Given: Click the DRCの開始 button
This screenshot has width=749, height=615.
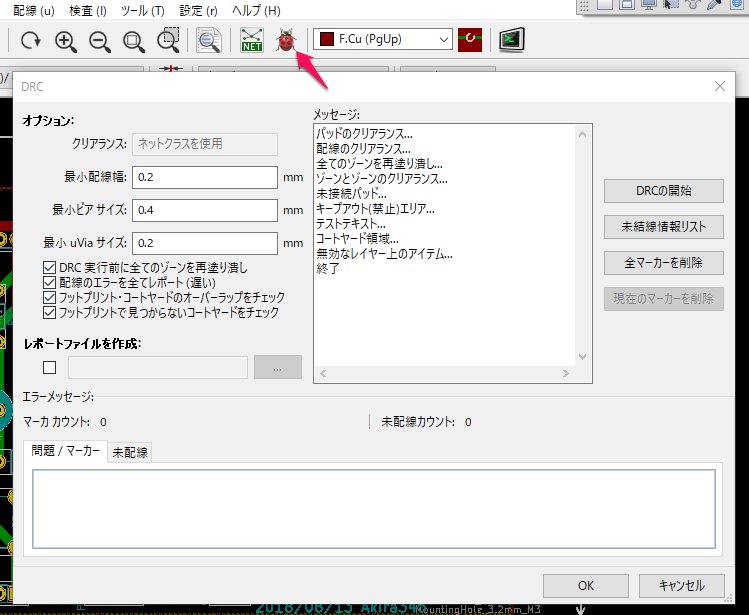Looking at the screenshot, I should click(x=663, y=191).
